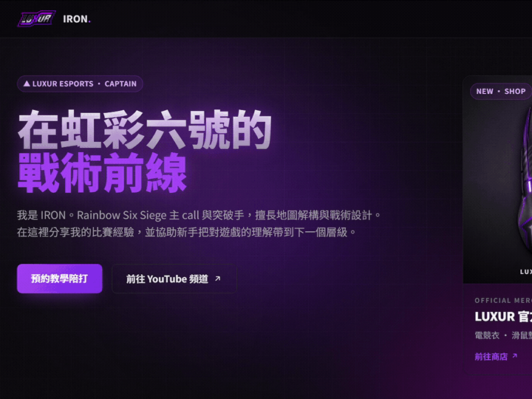532x399 pixels.
Task: Click the LUXUR 官方 merchandise title
Action: click(x=503, y=316)
